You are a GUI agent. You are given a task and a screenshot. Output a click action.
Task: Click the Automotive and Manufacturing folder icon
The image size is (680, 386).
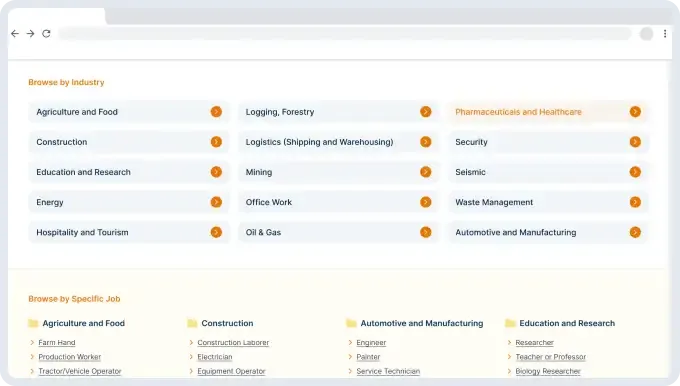click(351, 323)
